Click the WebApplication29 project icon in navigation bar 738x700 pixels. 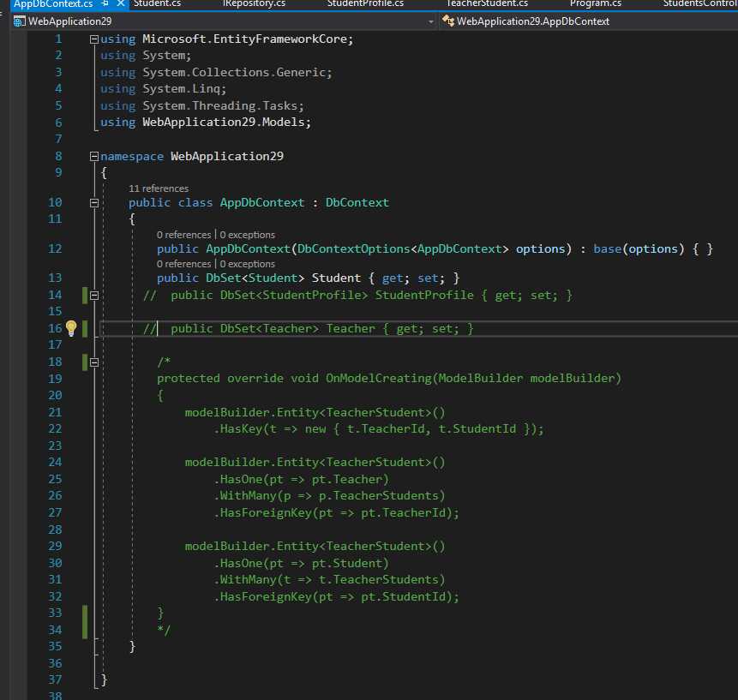click(x=19, y=21)
